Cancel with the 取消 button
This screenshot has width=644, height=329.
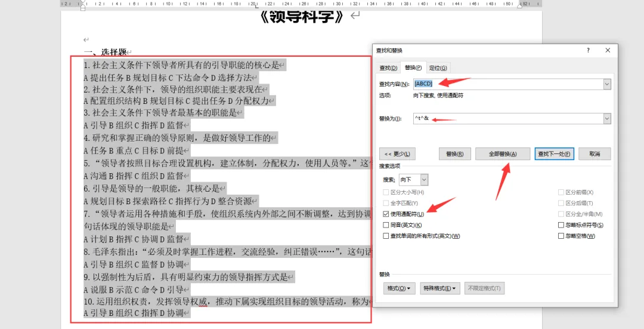point(595,154)
